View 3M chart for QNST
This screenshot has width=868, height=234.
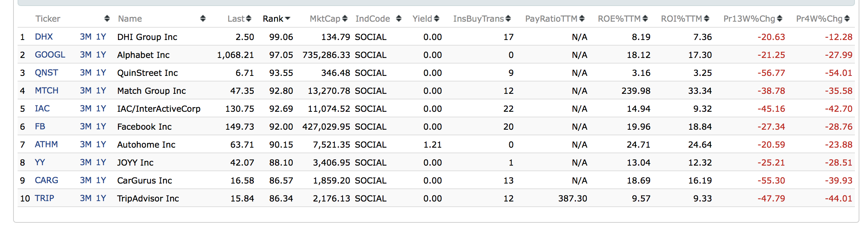click(x=85, y=73)
